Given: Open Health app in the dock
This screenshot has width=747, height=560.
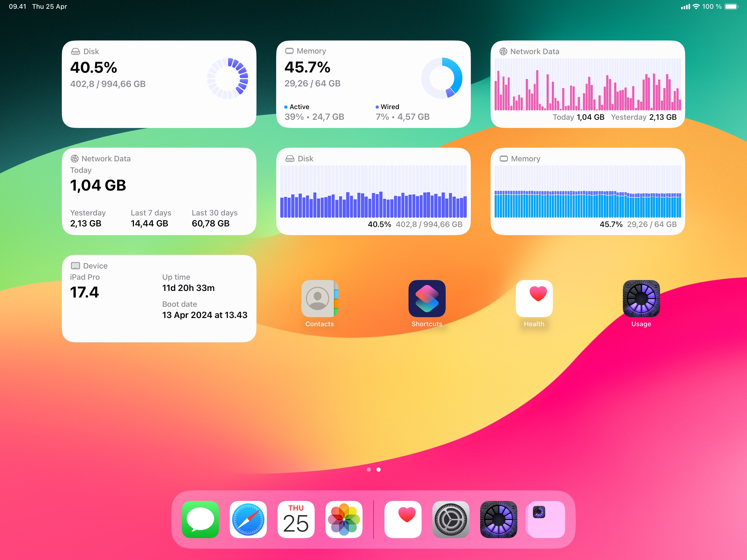Looking at the screenshot, I should click(x=403, y=519).
